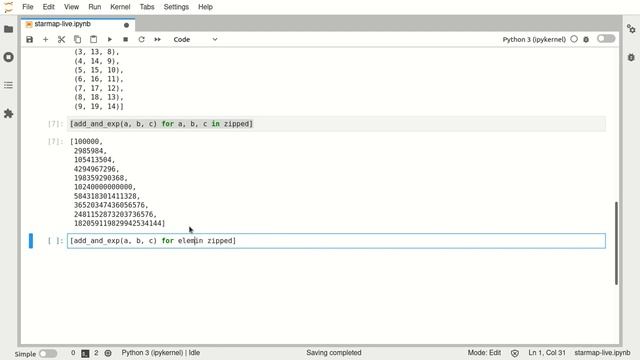Toggle the switch at toolbar's right end

tap(606, 39)
